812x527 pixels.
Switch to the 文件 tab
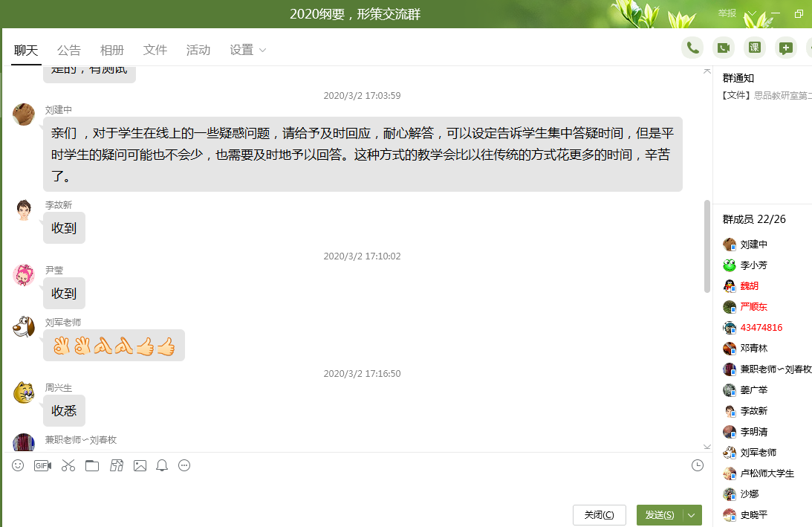pyautogui.click(x=155, y=50)
